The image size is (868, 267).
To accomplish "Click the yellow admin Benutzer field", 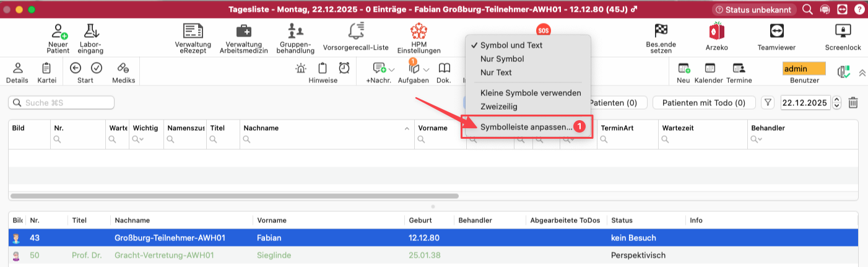I will pyautogui.click(x=804, y=69).
